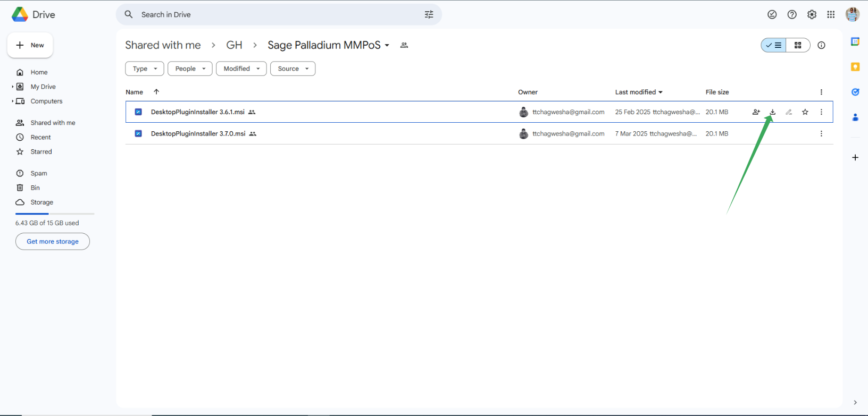Open column header more options menu
Image resolution: width=868 pixels, height=416 pixels.
tap(821, 92)
